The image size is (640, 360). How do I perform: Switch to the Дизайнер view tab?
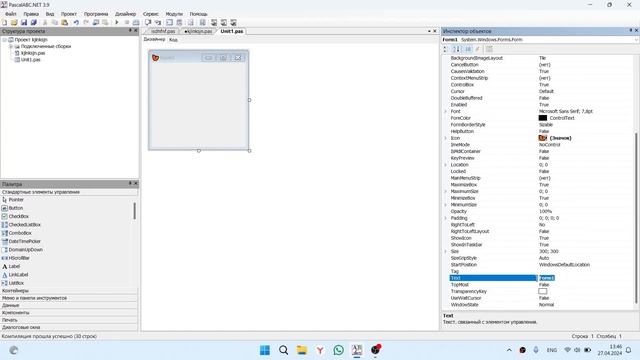(154, 39)
